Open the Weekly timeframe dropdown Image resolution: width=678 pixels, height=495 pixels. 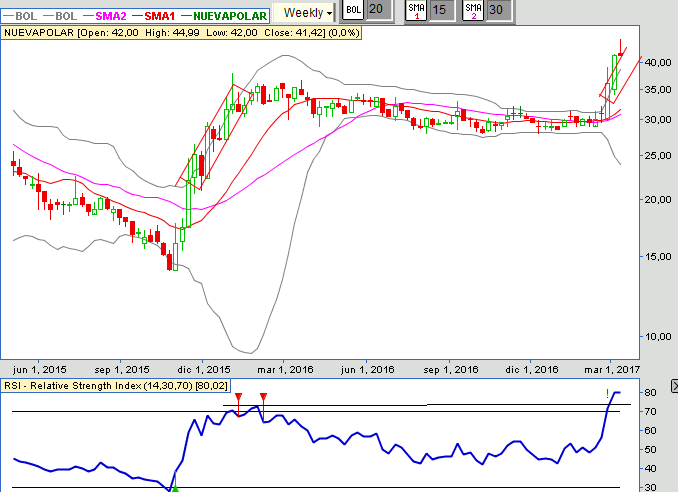[x=306, y=12]
